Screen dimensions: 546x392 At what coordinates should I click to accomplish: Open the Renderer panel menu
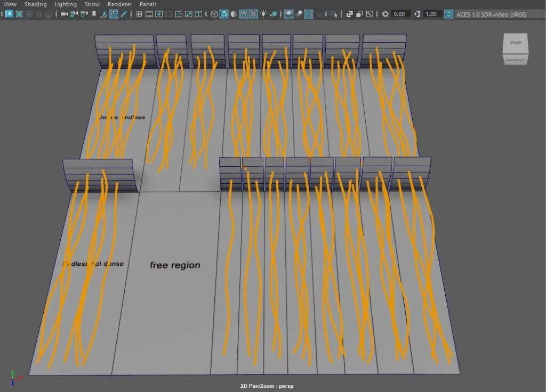pos(119,4)
